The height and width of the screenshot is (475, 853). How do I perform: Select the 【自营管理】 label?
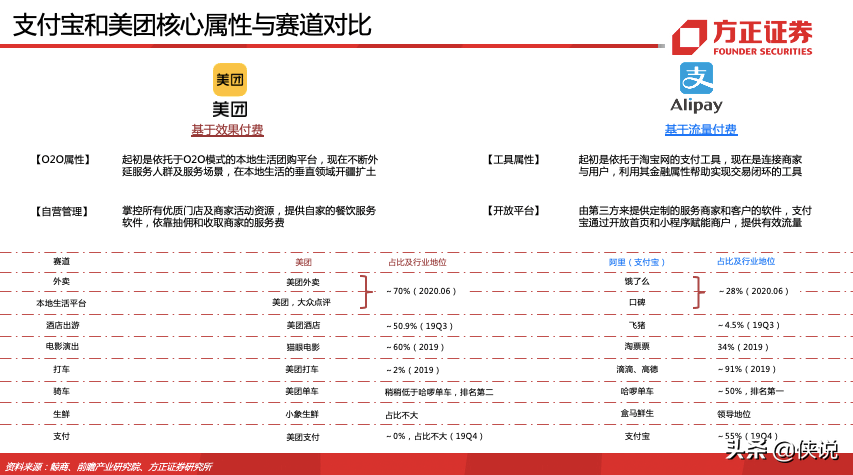[61, 211]
